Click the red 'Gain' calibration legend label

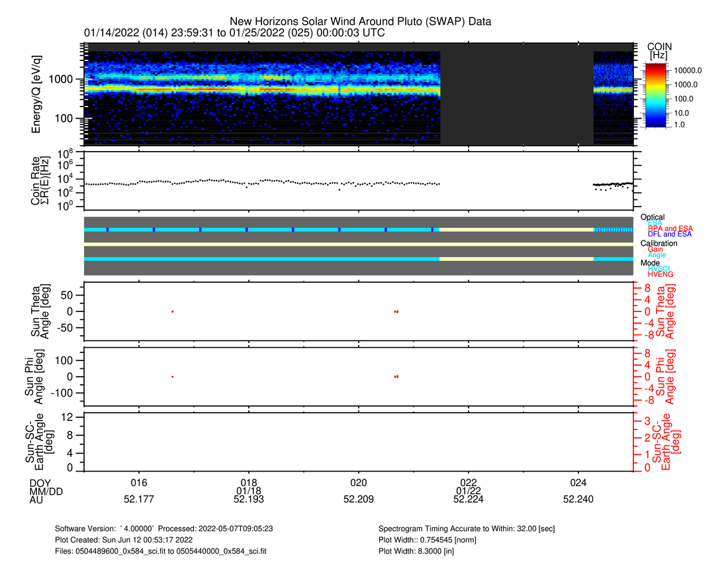(x=656, y=249)
